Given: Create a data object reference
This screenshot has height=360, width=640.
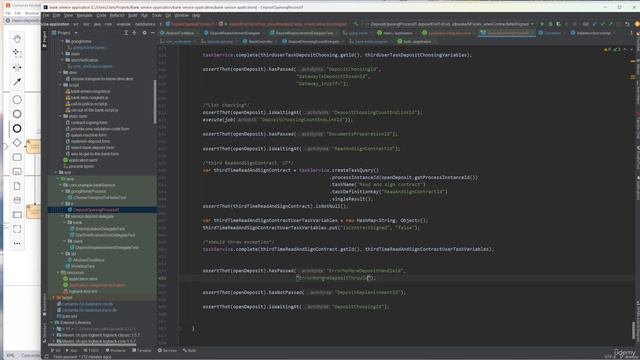Looking at the screenshot, I should point(17,186).
